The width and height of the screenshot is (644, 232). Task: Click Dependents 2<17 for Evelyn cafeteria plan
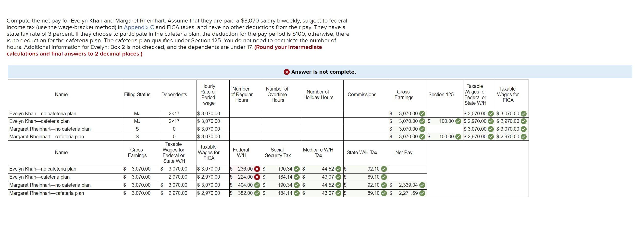(x=174, y=121)
